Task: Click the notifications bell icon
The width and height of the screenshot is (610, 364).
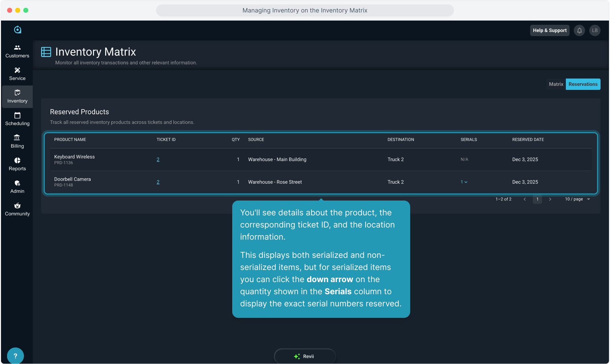Action: click(579, 30)
